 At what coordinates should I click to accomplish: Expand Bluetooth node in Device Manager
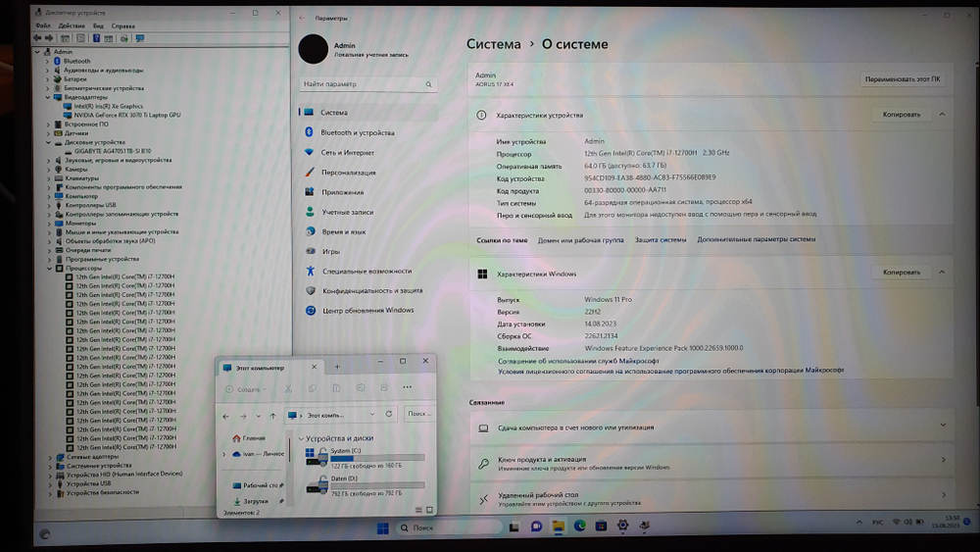point(47,61)
